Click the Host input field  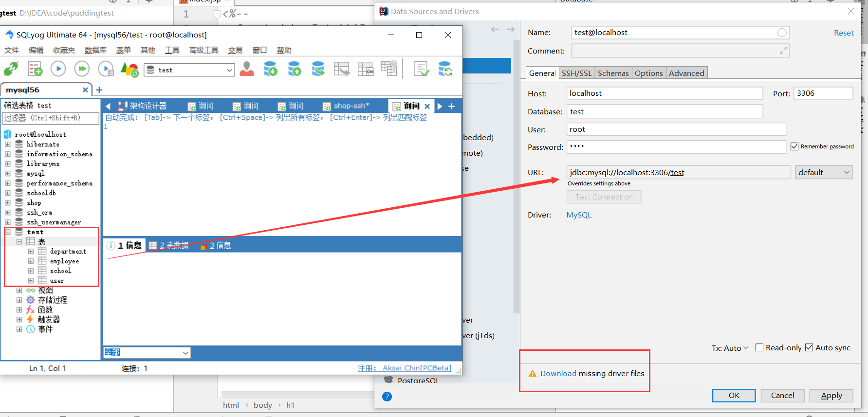665,93
